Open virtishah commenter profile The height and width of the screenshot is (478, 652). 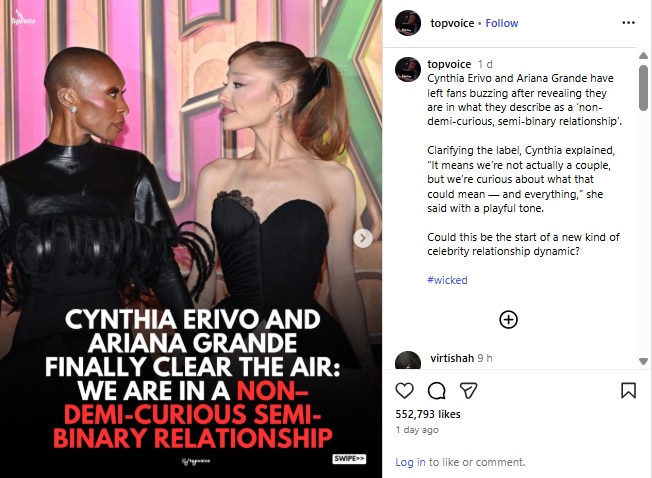point(452,358)
